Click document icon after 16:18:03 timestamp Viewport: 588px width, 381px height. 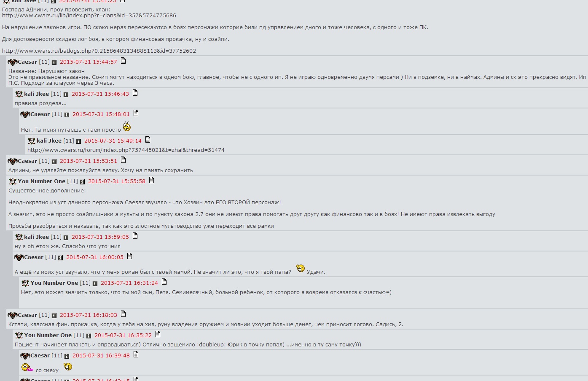(123, 314)
